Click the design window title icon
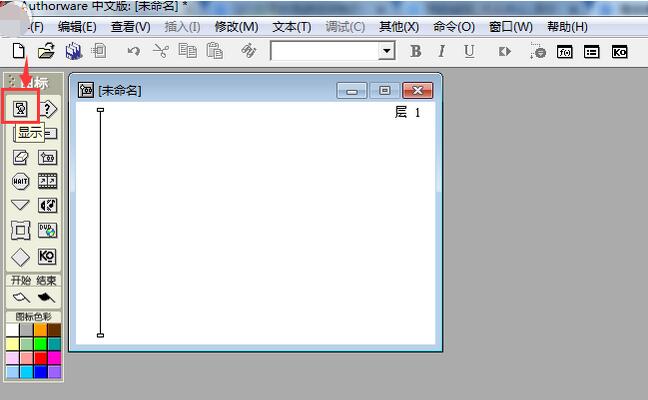This screenshot has width=648, height=400. coord(86,90)
